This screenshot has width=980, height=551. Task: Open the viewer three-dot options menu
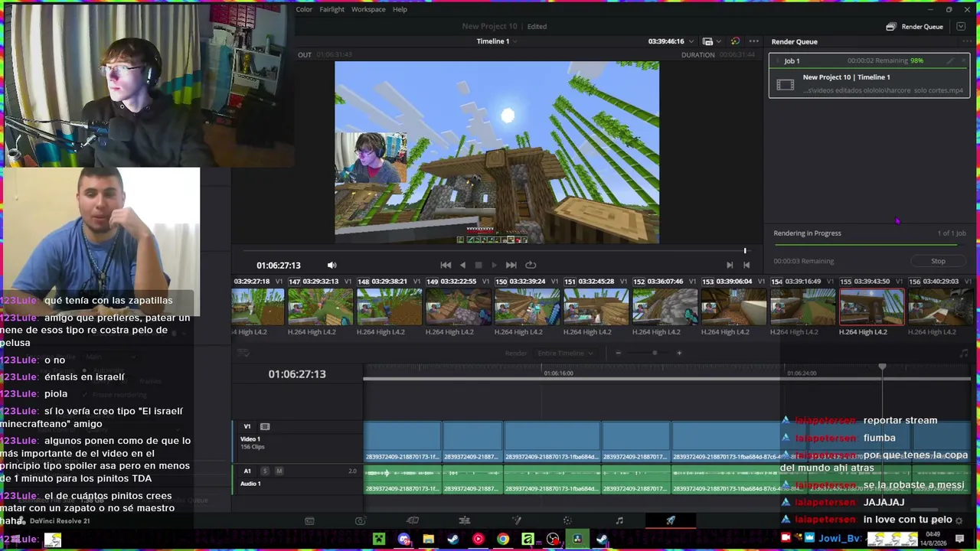[x=754, y=41]
